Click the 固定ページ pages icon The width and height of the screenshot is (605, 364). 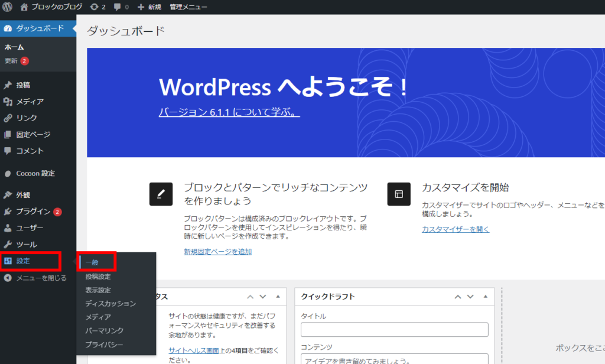click(x=8, y=134)
